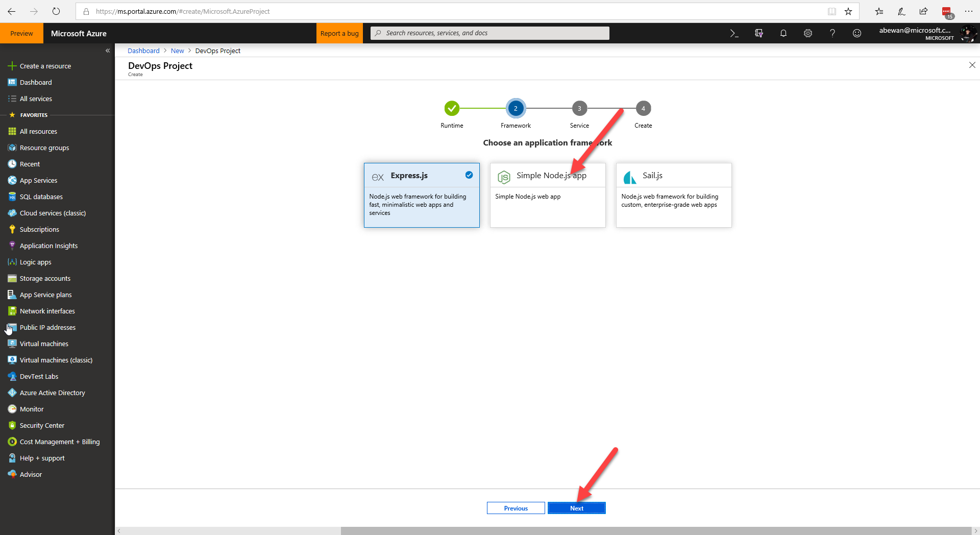Click the account avatar picture
Screen dimensions: 980x535
tap(967, 34)
